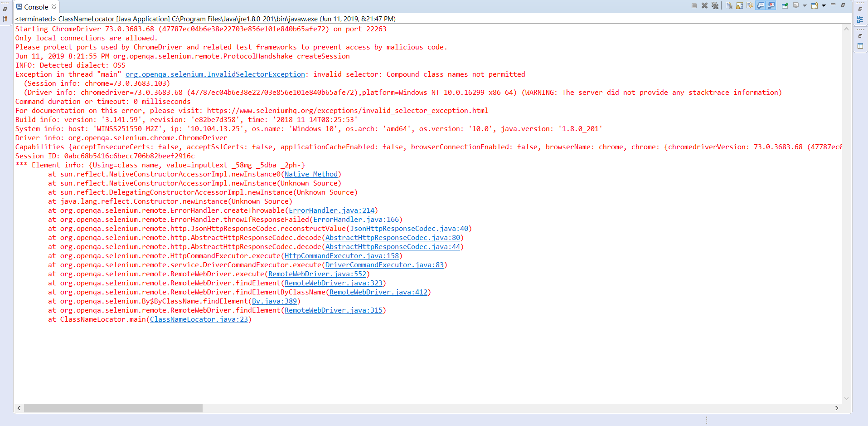Viewport: 868px width, 426px height.
Task: Click the horizontal scrollbar thumb
Action: pos(113,408)
